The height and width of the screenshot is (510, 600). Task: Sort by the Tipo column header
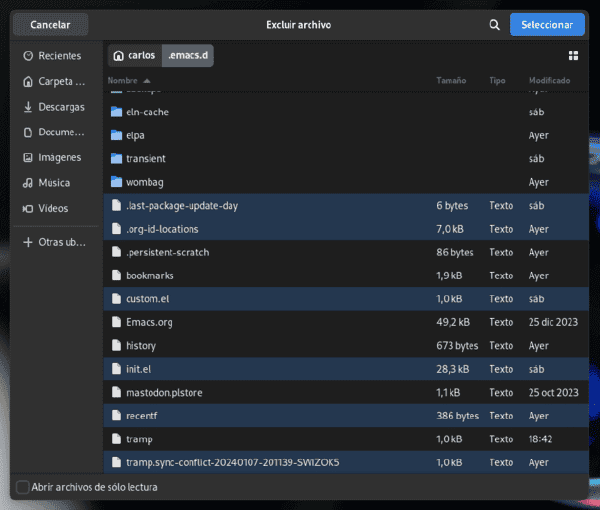(497, 81)
